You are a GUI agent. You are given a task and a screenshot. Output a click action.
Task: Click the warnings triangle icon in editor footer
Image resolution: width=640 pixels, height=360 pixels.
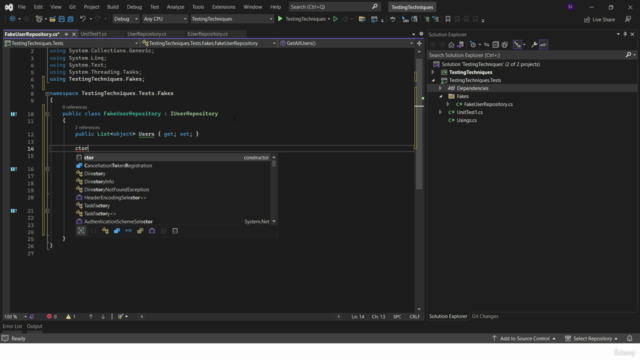click(x=68, y=317)
